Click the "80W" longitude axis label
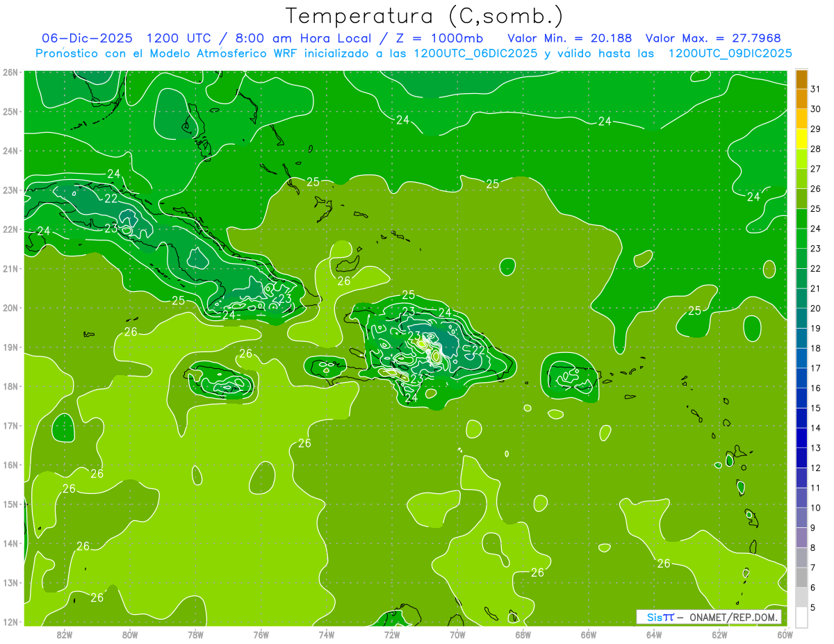Viewport: 834px width, 644px height. pyautogui.click(x=130, y=634)
